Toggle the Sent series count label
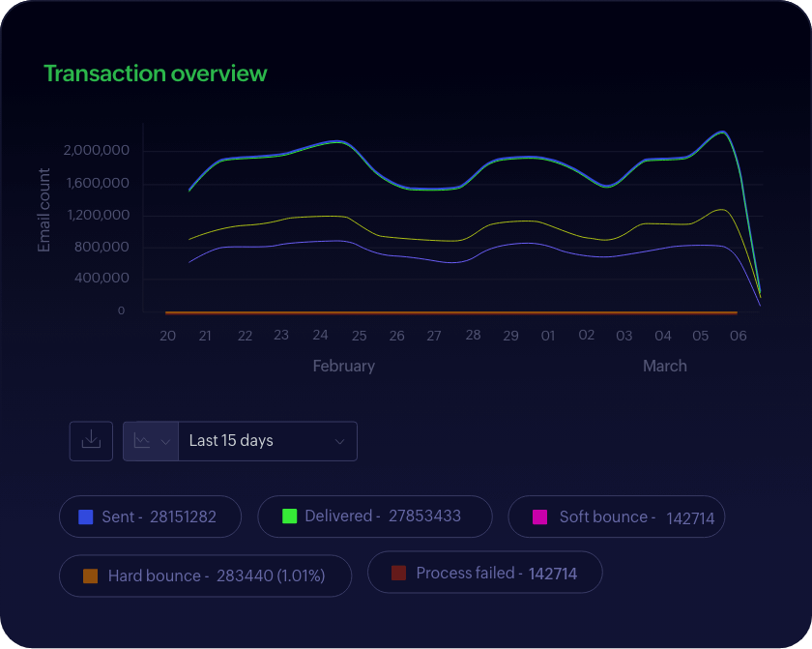 [159, 516]
